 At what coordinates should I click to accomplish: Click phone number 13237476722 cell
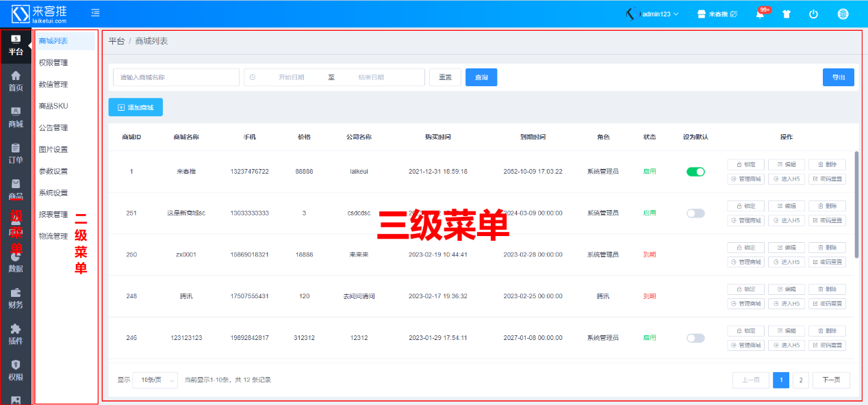(250, 172)
